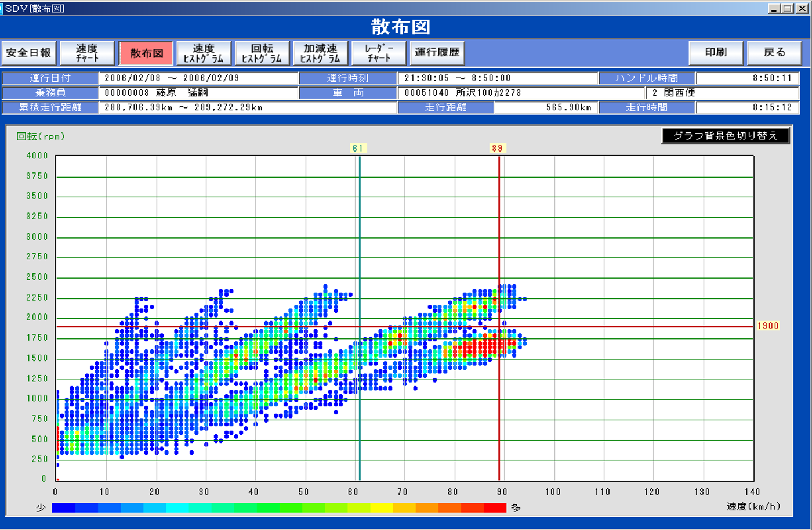Click the 関西便 route field
This screenshot has height=530, width=812.
click(x=723, y=93)
